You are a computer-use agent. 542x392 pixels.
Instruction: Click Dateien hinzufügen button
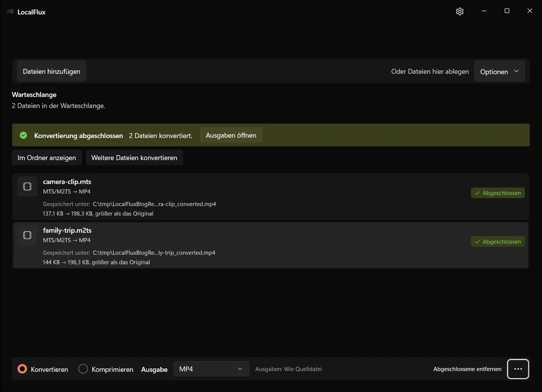pyautogui.click(x=51, y=71)
